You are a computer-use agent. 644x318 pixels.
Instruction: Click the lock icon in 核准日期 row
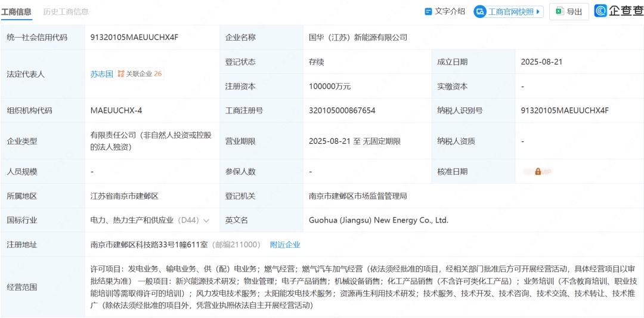538,171
